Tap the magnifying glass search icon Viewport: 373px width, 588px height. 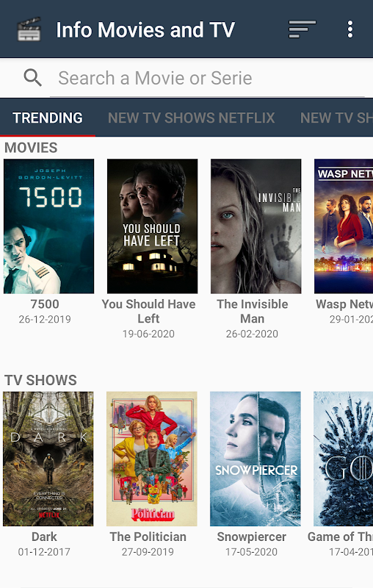pos(32,78)
